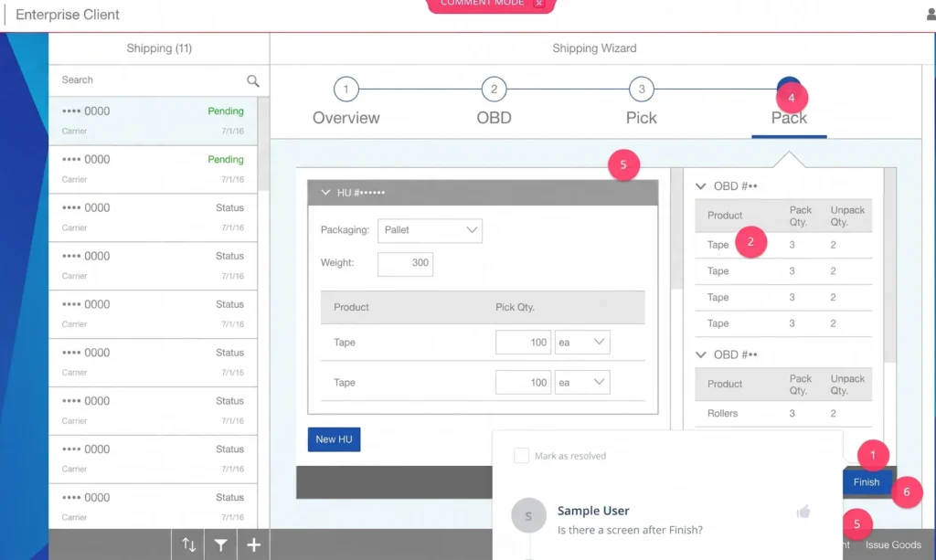This screenshot has width=936, height=560.
Task: Collapse the second OBD # section with Rollers
Action: point(701,354)
